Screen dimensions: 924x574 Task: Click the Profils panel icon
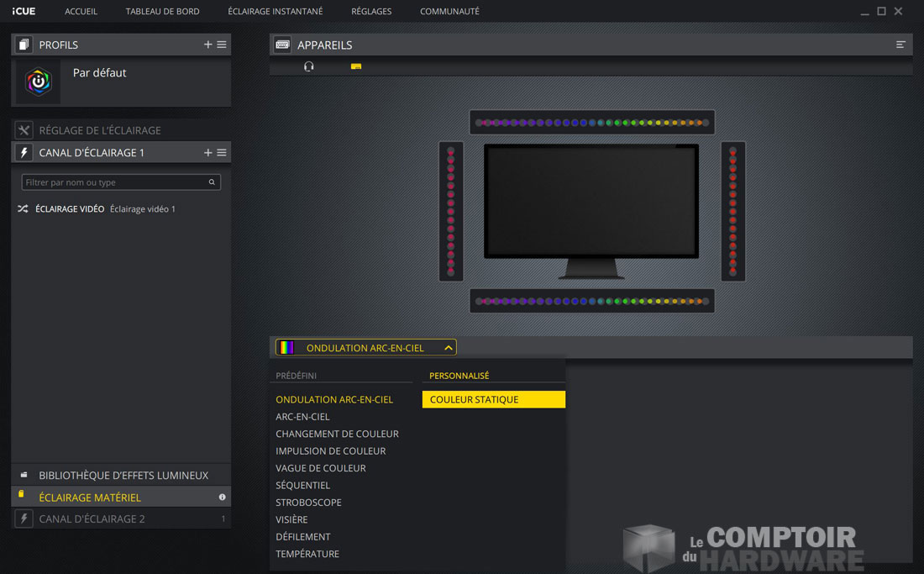[22, 44]
